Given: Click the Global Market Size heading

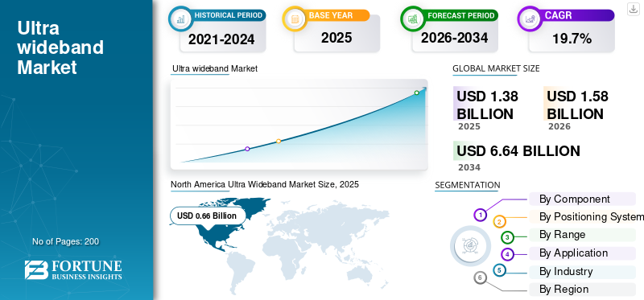Looking at the screenshot, I should click(496, 68).
